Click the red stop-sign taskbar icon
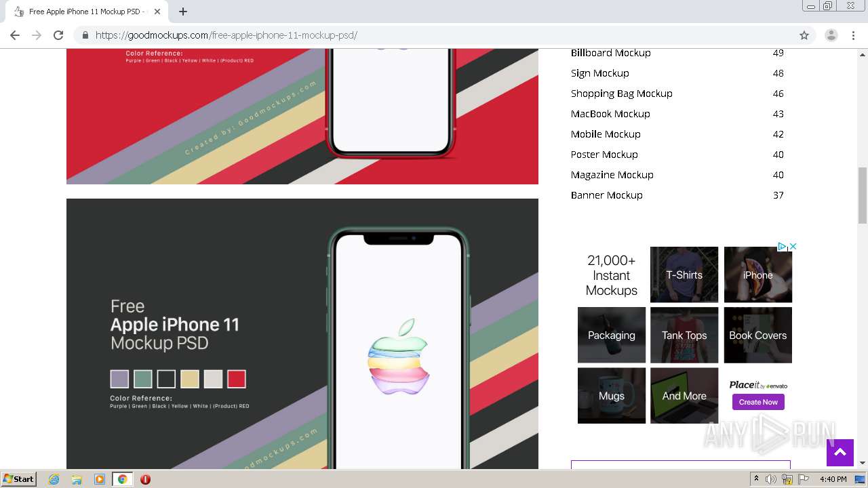The image size is (868, 488). pyautogui.click(x=145, y=479)
